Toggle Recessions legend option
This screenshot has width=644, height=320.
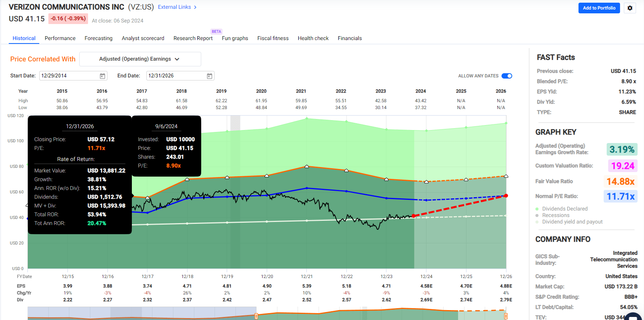pyautogui.click(x=555, y=215)
